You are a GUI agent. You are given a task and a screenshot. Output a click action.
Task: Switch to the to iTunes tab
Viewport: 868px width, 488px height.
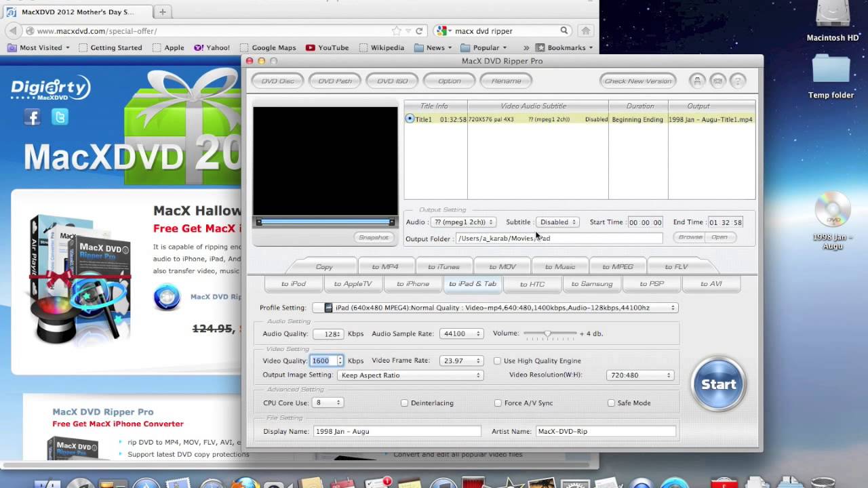point(443,266)
